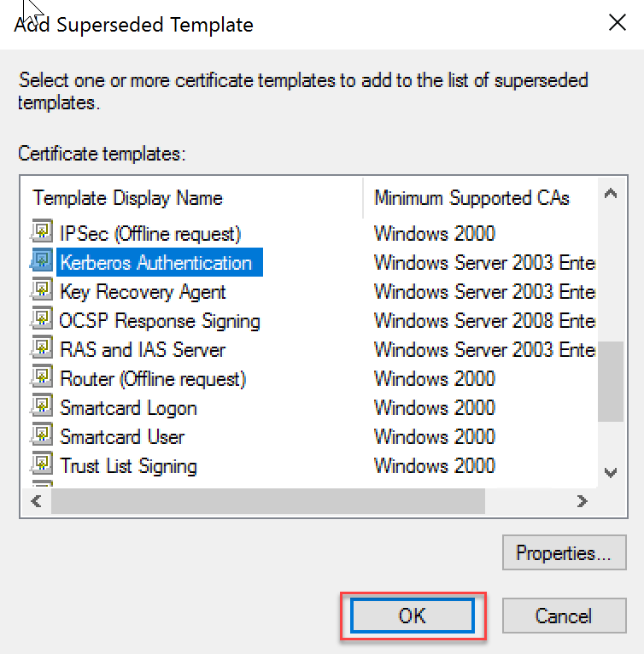The width and height of the screenshot is (644, 654).
Task: Select the Smartcard User template row
Action: coord(122,437)
